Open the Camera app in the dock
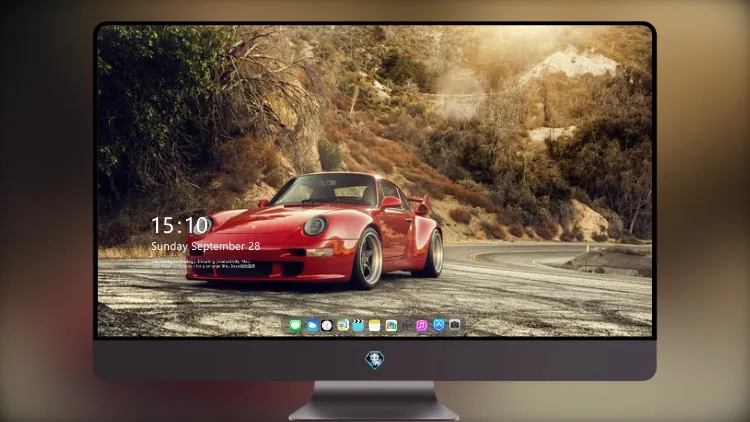 click(x=455, y=325)
